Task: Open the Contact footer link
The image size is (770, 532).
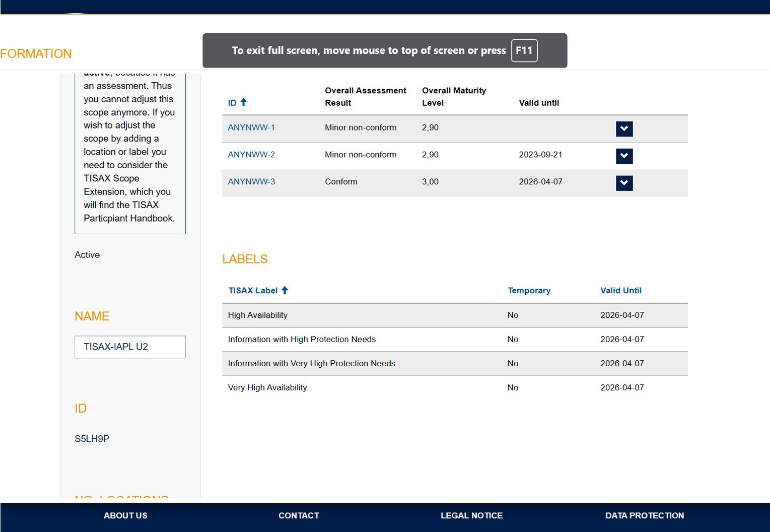Action: coord(299,515)
